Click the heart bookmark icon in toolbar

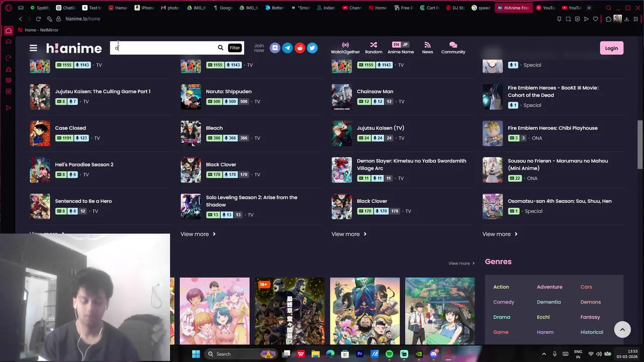tap(596, 19)
